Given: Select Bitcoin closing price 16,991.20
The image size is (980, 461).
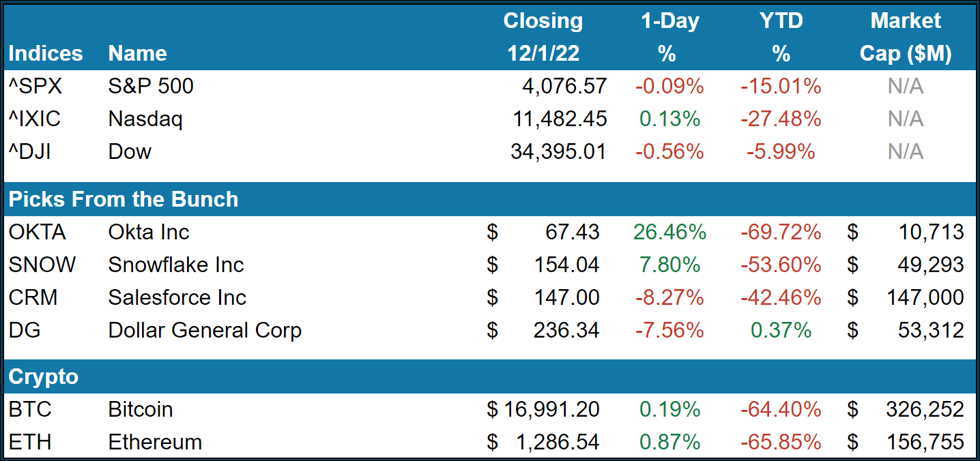Looking at the screenshot, I should pyautogui.click(x=551, y=409).
